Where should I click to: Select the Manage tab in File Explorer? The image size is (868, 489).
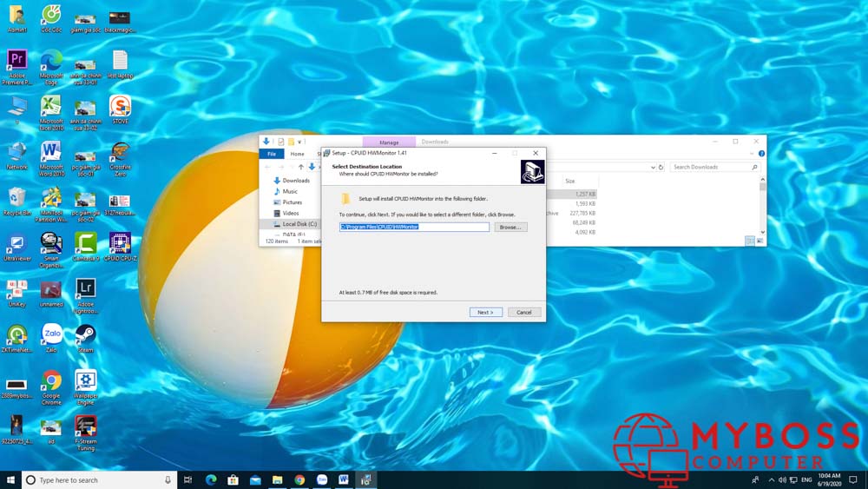(389, 142)
